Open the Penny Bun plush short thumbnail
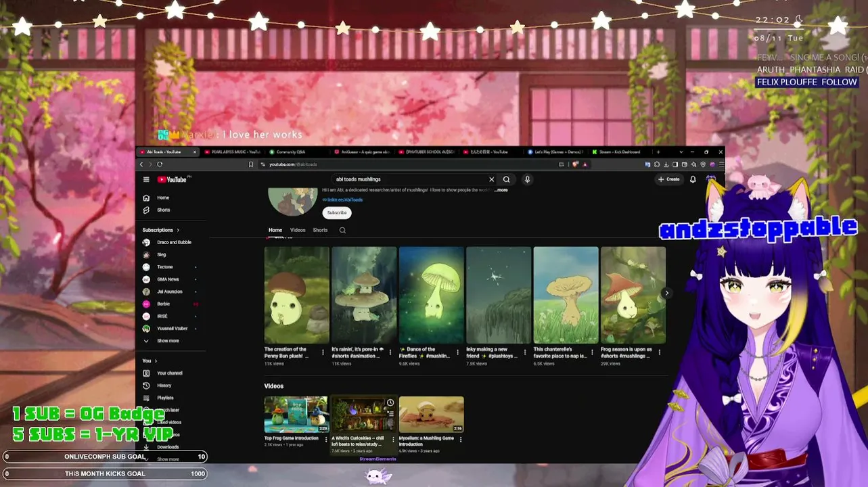This screenshot has height=487, width=868. click(x=296, y=295)
